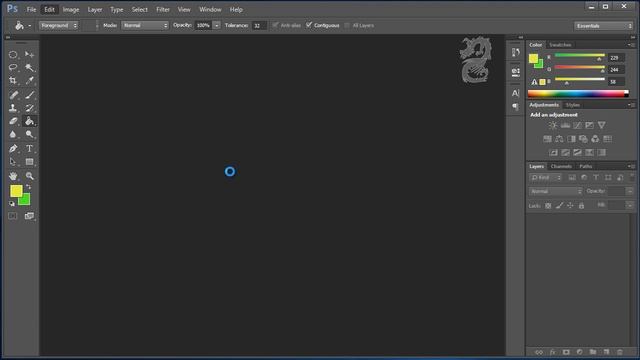
Task: Open the History panel icon
Action: coord(516,52)
